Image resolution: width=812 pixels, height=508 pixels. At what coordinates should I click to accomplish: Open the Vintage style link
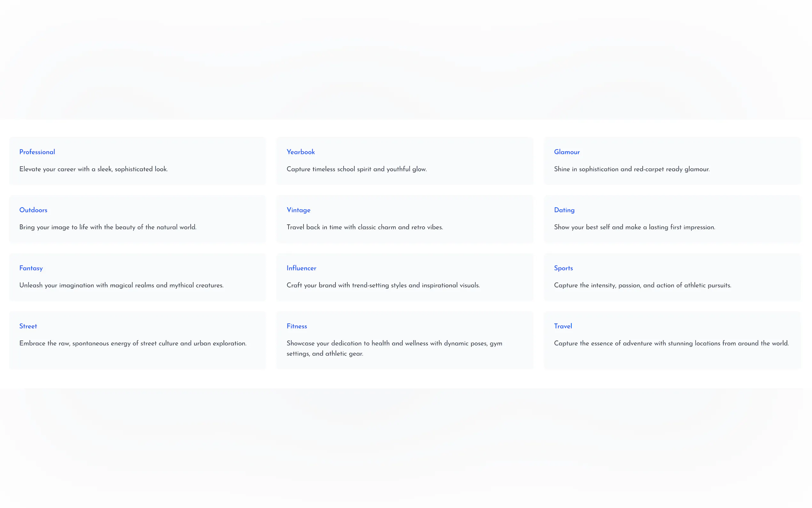click(x=298, y=210)
